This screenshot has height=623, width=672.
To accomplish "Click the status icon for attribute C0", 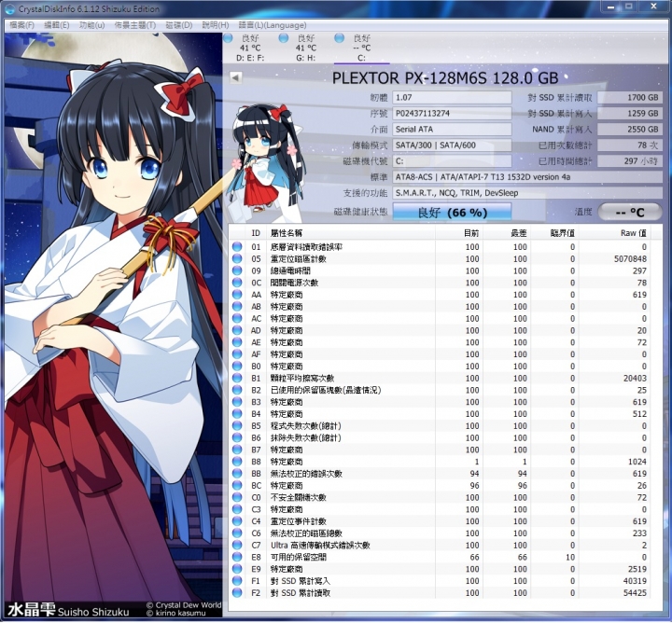I will (236, 497).
